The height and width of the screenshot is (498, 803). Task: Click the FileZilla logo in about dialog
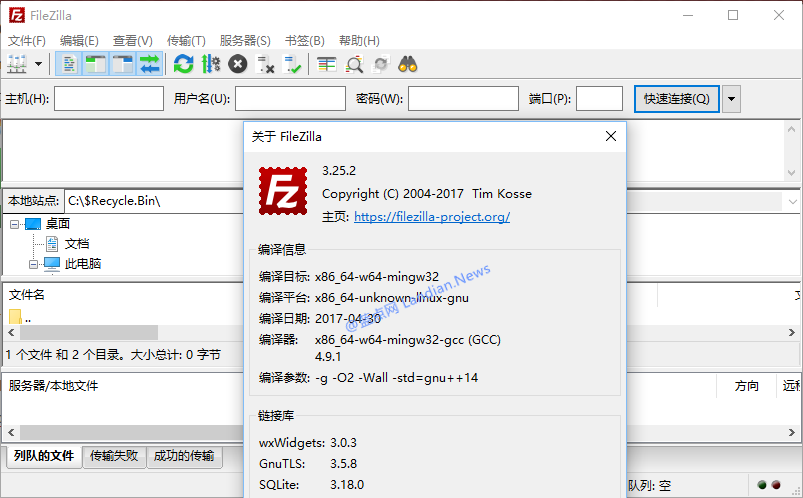283,191
